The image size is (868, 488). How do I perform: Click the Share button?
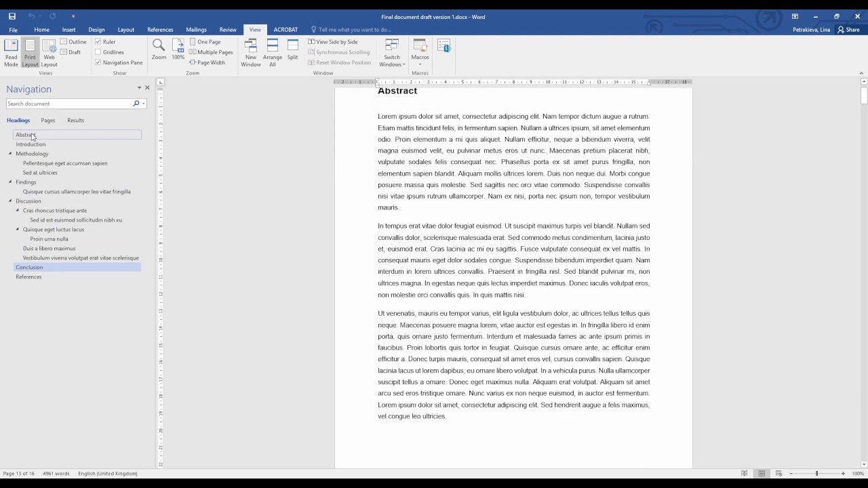click(x=849, y=30)
